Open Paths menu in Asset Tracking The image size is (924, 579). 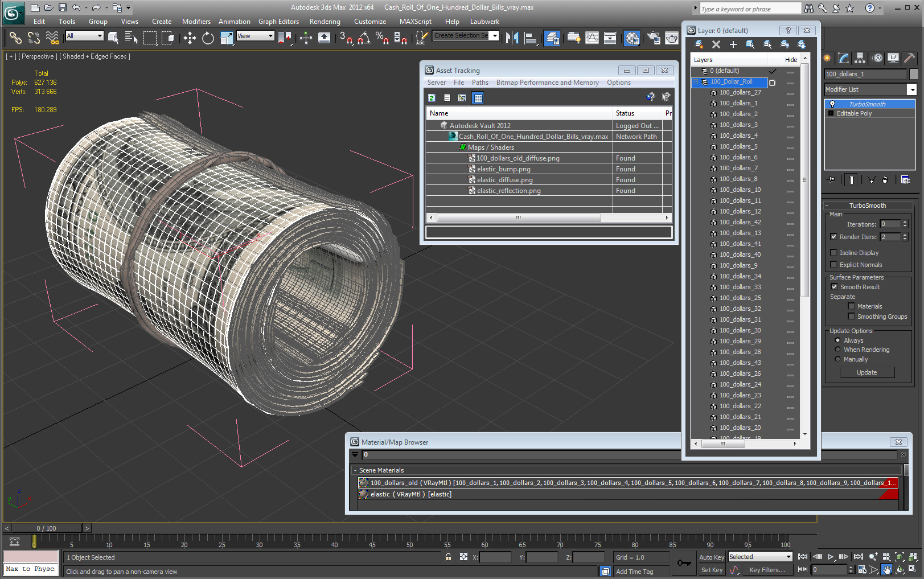pos(480,83)
